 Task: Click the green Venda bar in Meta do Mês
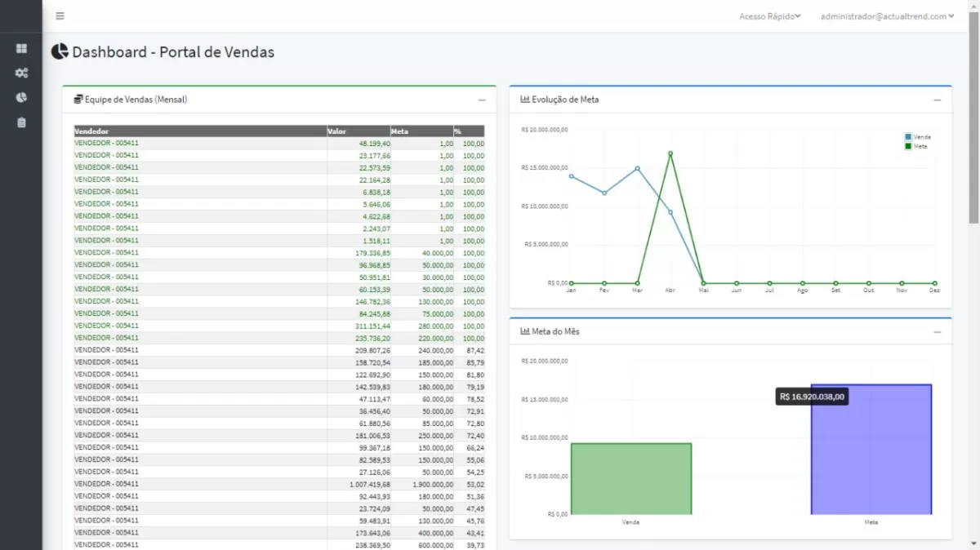tap(631, 479)
